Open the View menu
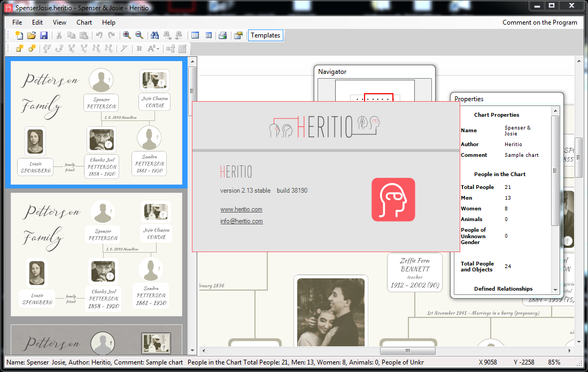 pos(59,22)
